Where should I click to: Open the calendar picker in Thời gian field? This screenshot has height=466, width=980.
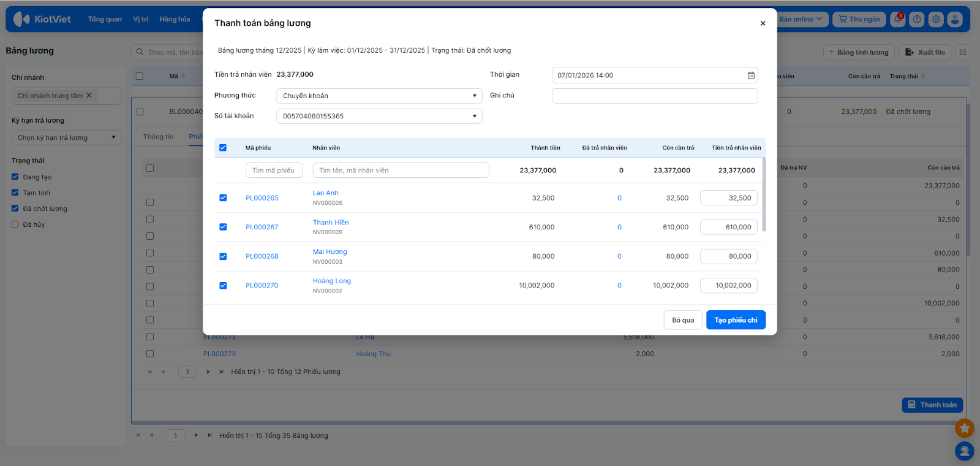pos(751,75)
